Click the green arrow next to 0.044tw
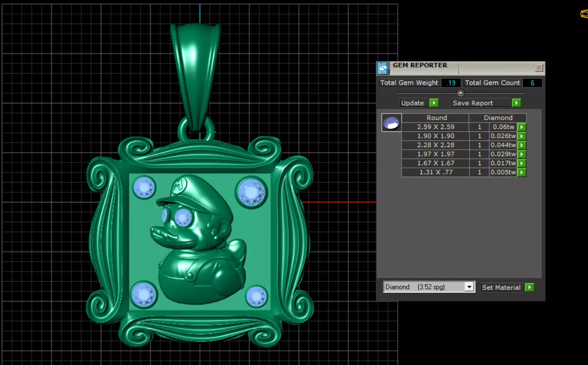This screenshot has width=588, height=365. tap(522, 145)
